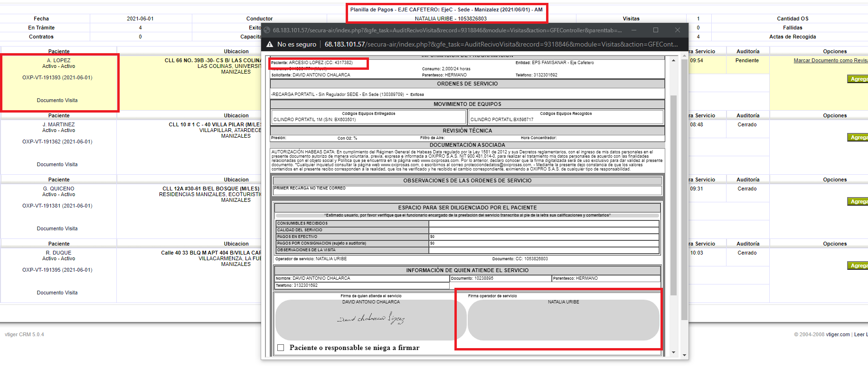The height and width of the screenshot is (369, 868).
Task: Click inner document scrollbar up arrow
Action: pos(673,61)
